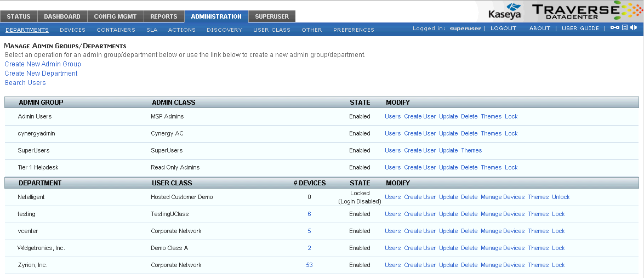Select Devices in the submenu bar
644x278 pixels.
(72, 30)
